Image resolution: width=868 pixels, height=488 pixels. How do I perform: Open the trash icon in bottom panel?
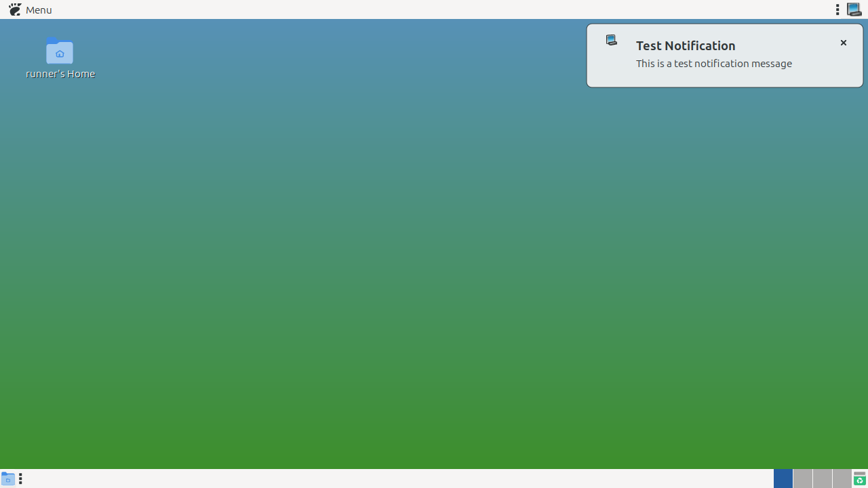[860, 479]
